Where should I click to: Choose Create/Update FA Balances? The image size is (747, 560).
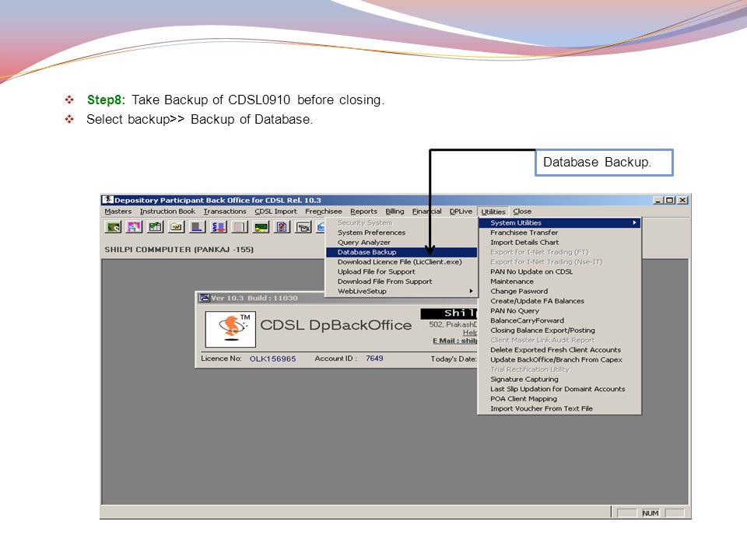559,301
